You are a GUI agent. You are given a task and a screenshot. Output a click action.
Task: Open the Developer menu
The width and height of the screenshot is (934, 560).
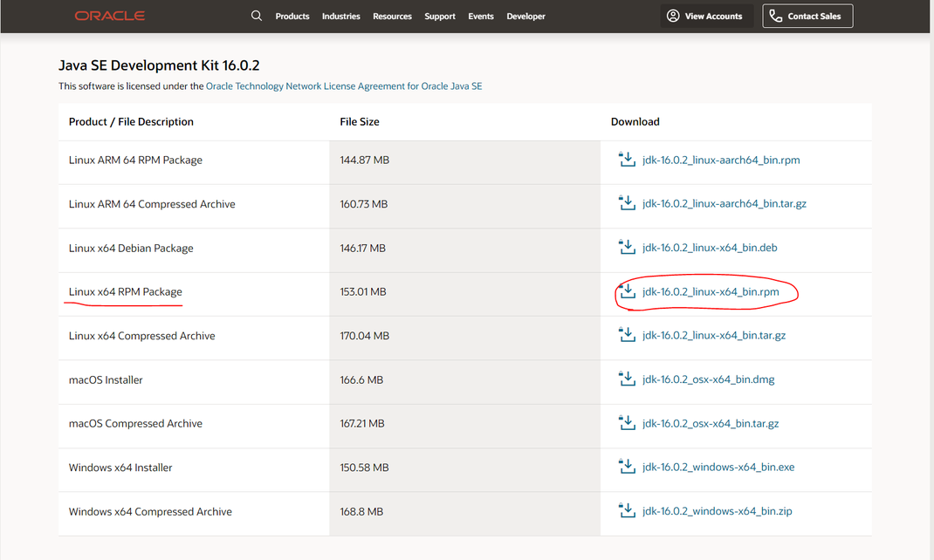coord(526,16)
